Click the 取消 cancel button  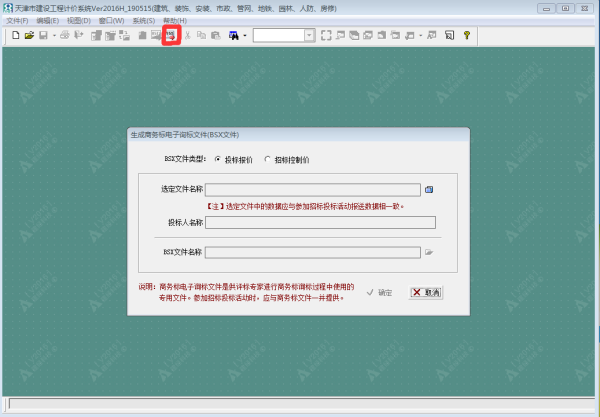(x=426, y=293)
